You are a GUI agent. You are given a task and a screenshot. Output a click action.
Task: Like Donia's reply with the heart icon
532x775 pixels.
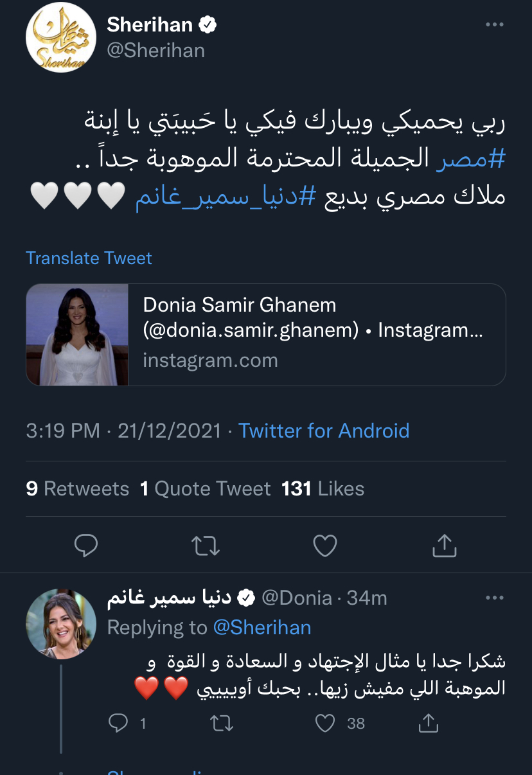click(x=326, y=724)
